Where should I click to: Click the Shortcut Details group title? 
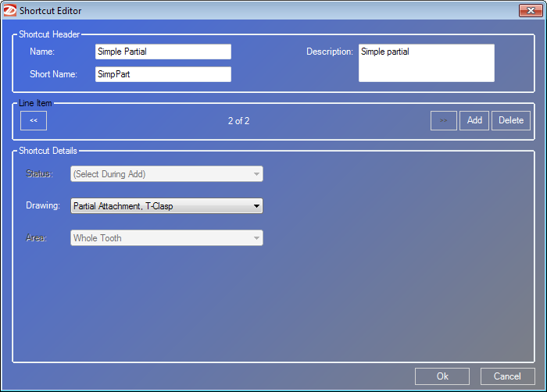pos(48,151)
